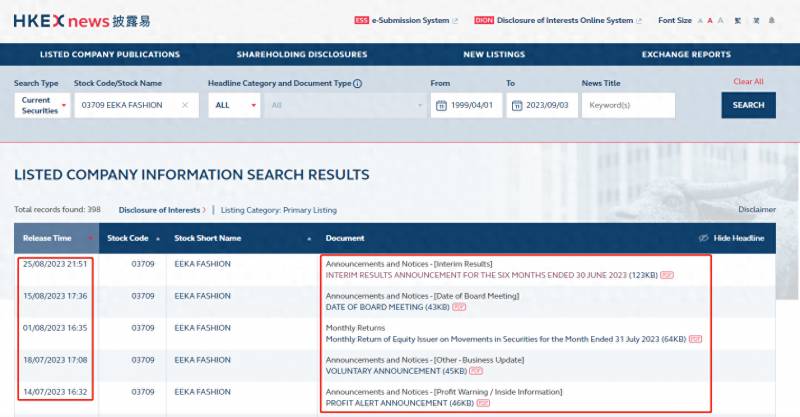The height and width of the screenshot is (417, 800).
Task: Open Shareholding Disclosures menu
Action: [x=302, y=54]
